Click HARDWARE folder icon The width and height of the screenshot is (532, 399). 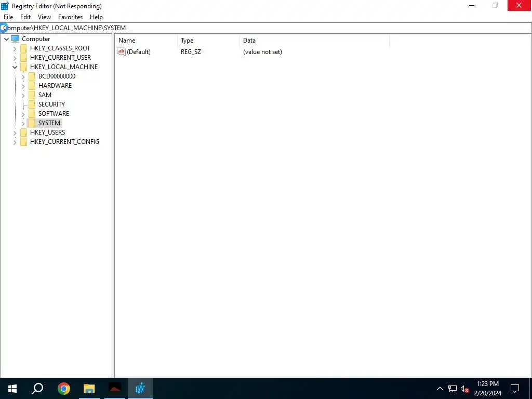click(x=32, y=86)
